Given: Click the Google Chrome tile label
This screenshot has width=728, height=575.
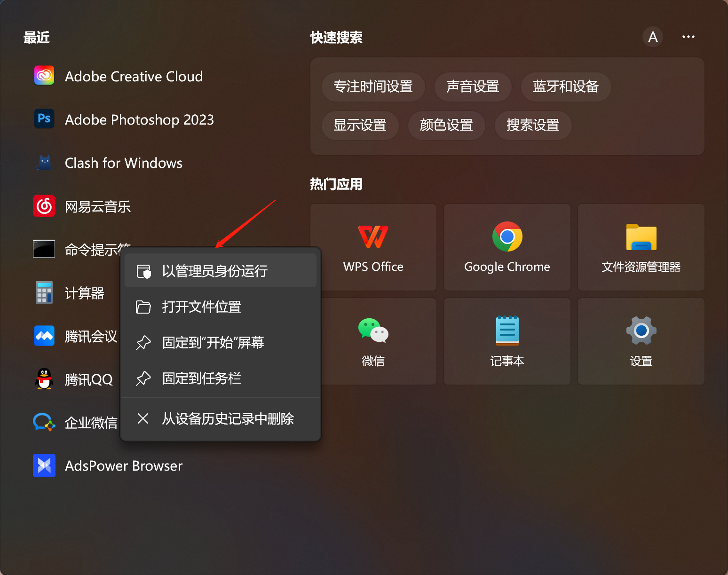Looking at the screenshot, I should 507,267.
